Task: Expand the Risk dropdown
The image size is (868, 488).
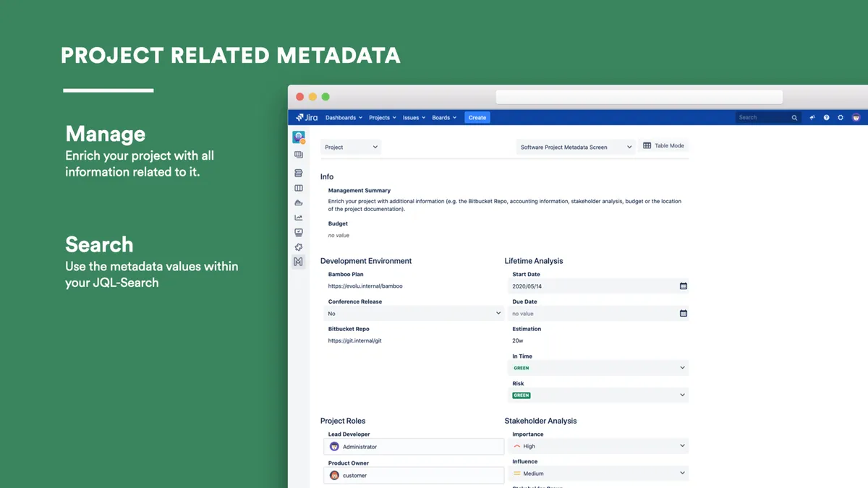Action: click(599, 395)
